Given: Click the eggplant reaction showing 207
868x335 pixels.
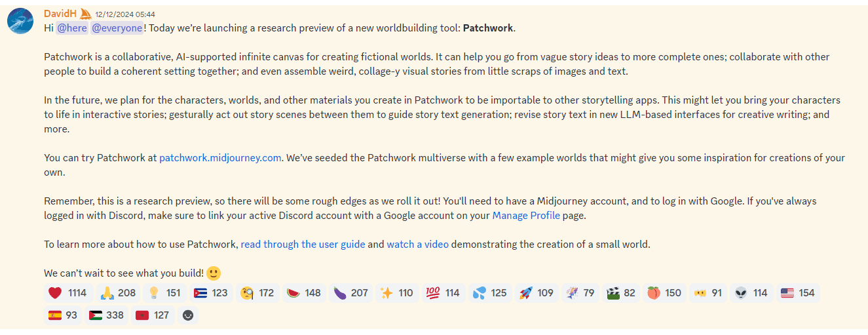Looking at the screenshot, I should 350,293.
